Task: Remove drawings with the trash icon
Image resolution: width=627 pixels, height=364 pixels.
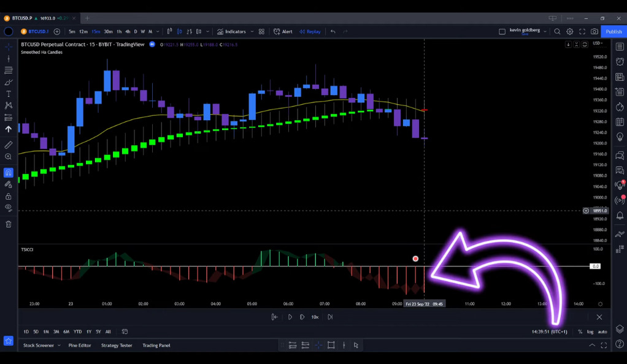Action: [x=9, y=224]
